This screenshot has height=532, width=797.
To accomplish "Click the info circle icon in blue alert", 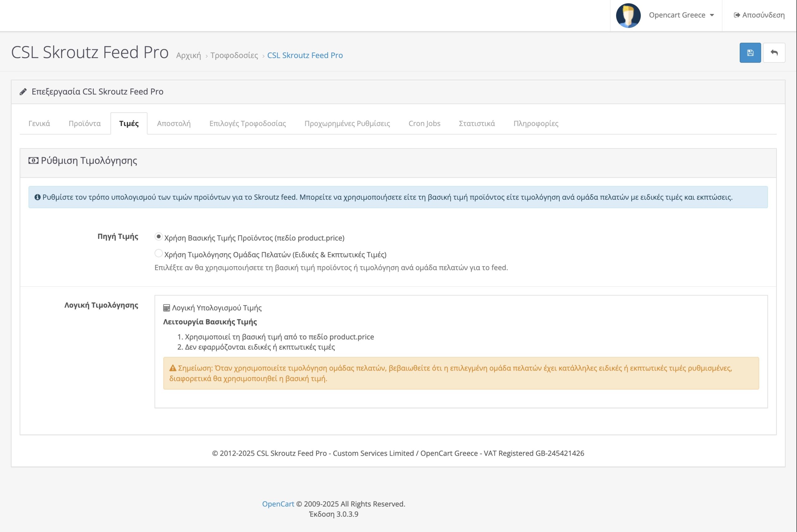I will [37, 197].
